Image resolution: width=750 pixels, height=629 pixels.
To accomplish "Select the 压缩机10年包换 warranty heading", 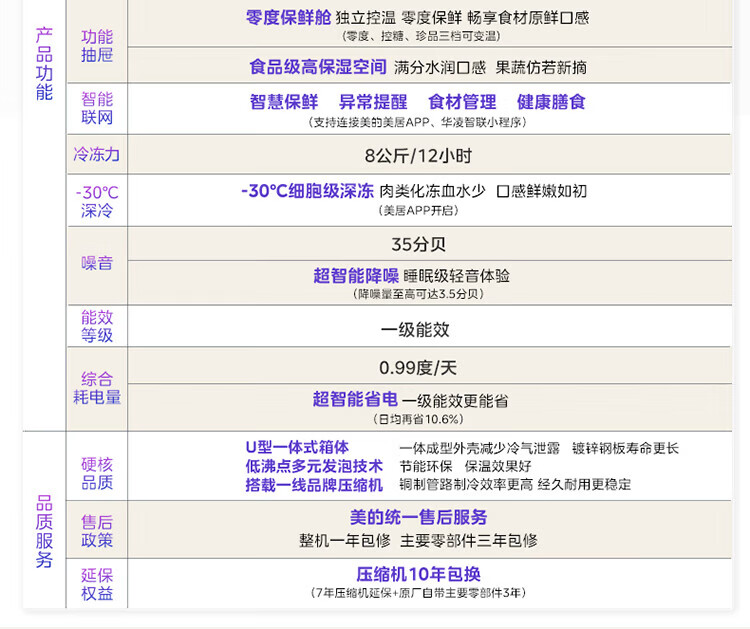I will (418, 574).
